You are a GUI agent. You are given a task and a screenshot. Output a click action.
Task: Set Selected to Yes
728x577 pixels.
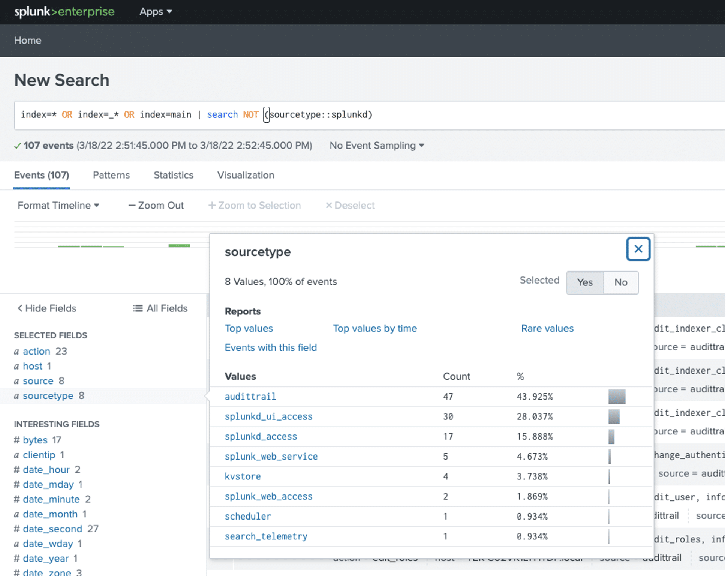coord(585,282)
